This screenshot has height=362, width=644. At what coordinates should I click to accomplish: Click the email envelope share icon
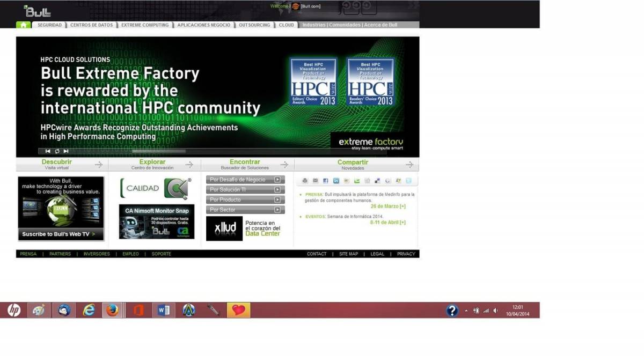point(315,181)
